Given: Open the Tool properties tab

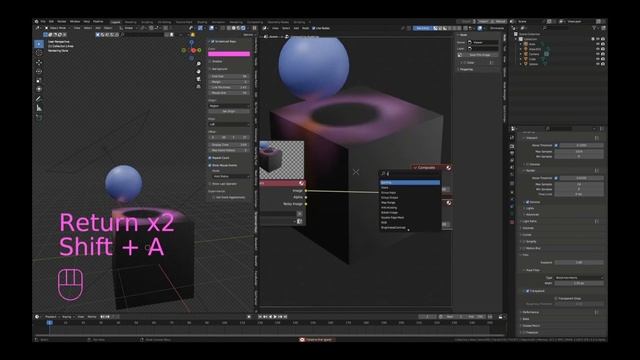Looking at the screenshot, I should pyautogui.click(x=512, y=138).
